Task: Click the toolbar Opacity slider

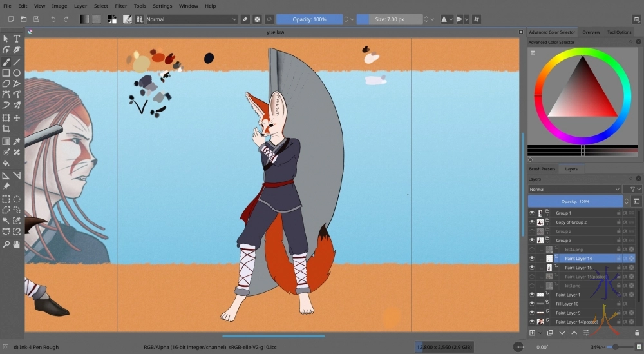Action: point(310,19)
